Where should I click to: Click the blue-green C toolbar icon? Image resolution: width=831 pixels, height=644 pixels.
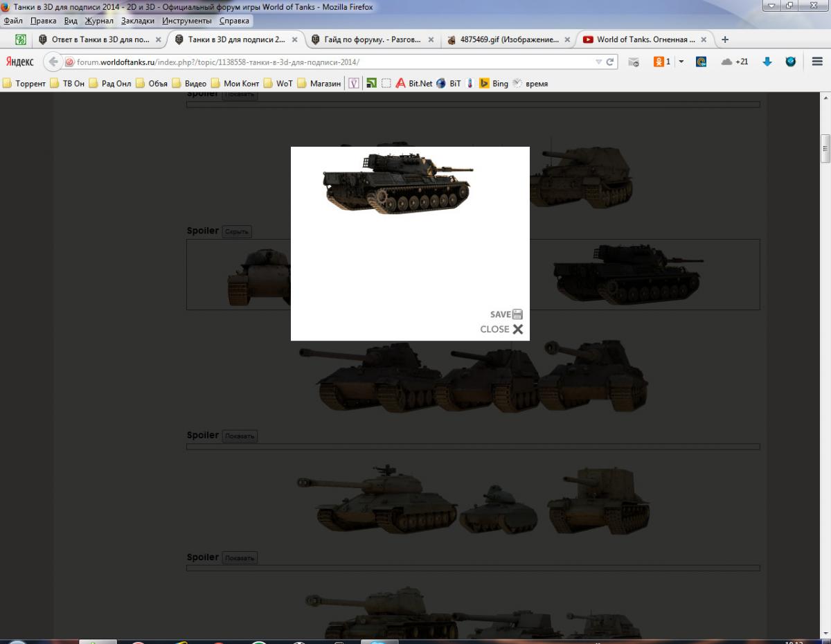[x=701, y=62]
